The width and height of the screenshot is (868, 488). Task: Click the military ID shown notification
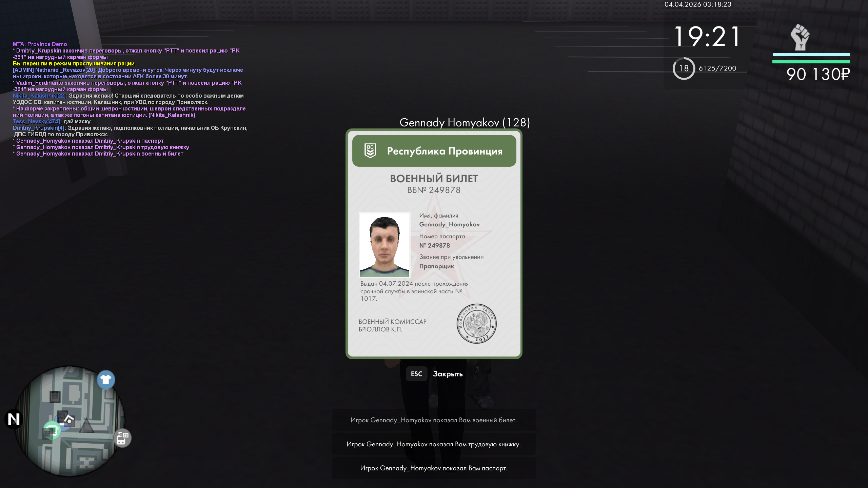coord(434,420)
